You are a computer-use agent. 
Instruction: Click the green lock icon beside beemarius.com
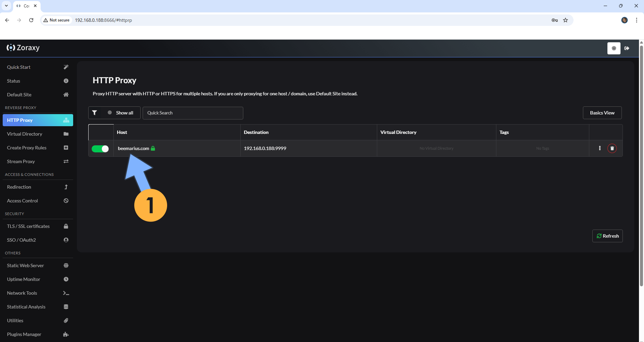click(x=153, y=148)
